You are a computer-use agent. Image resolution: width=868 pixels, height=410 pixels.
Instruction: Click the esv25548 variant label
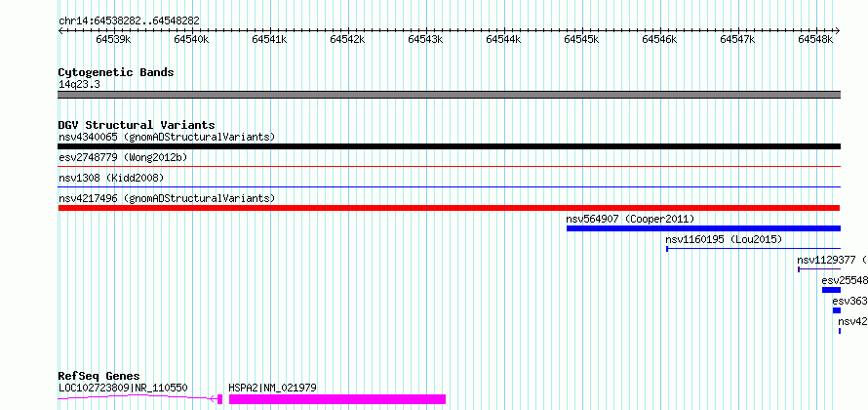(845, 280)
